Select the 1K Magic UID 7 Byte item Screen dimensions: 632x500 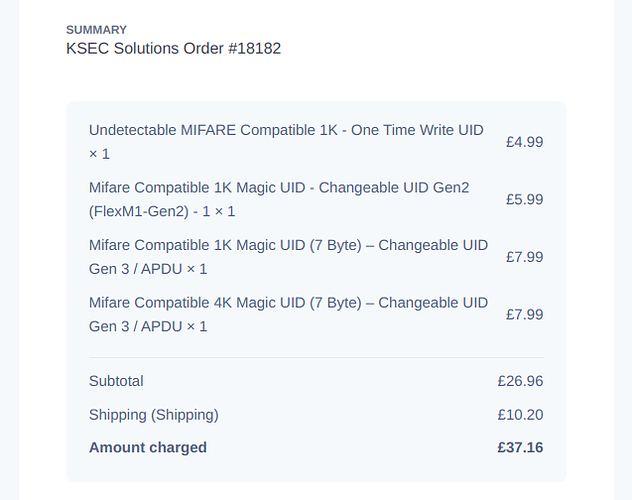[288, 257]
